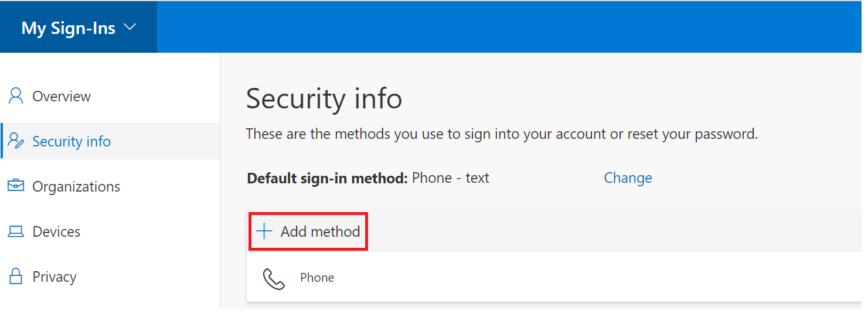Click the Overview person icon

point(16,96)
